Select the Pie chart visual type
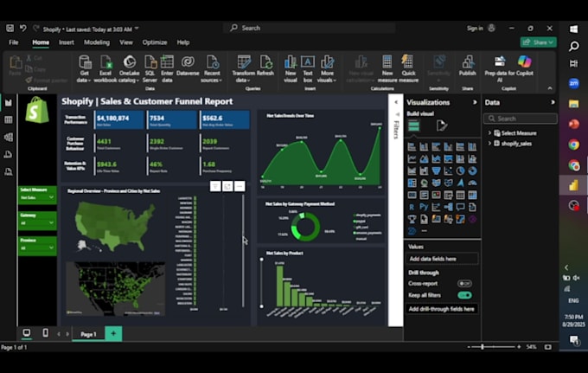Viewport: 588px width, 373px height. pos(460,171)
